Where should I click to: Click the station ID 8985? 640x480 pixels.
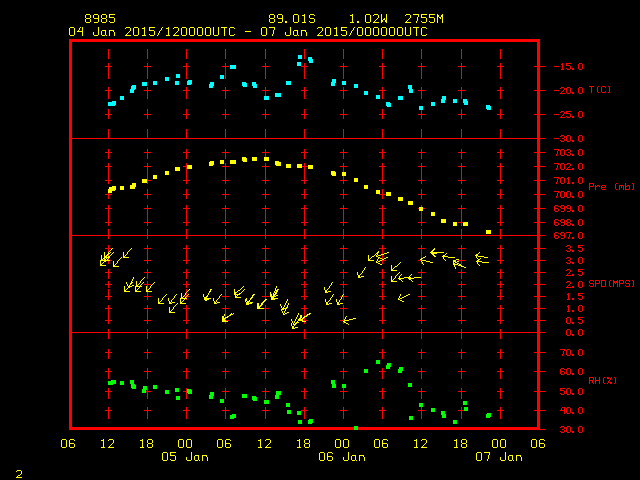[x=100, y=19]
